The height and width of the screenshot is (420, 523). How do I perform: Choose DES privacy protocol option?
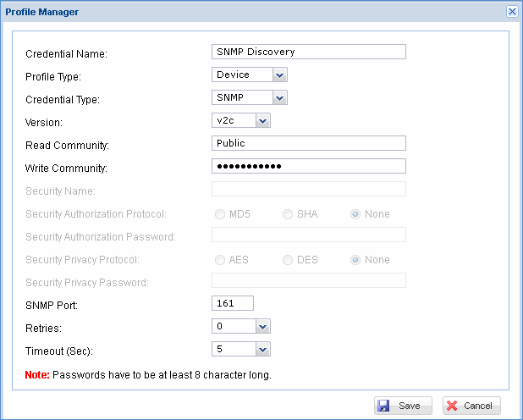pos(289,260)
